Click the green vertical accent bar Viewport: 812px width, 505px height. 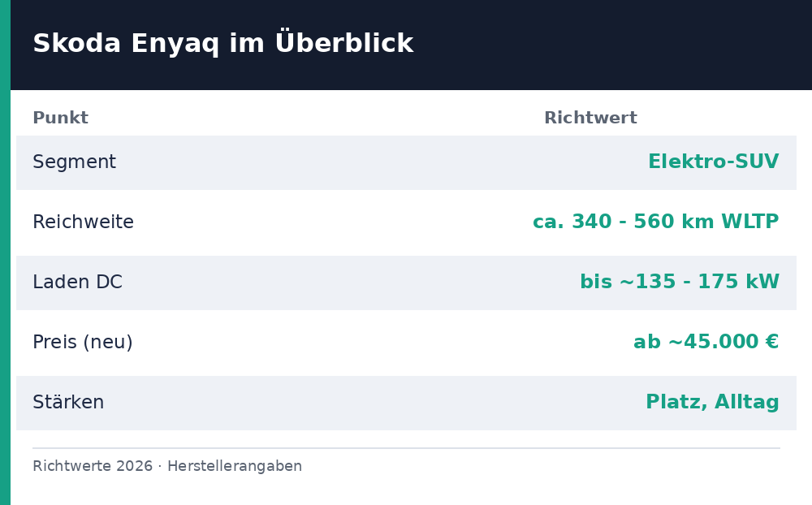click(5, 252)
